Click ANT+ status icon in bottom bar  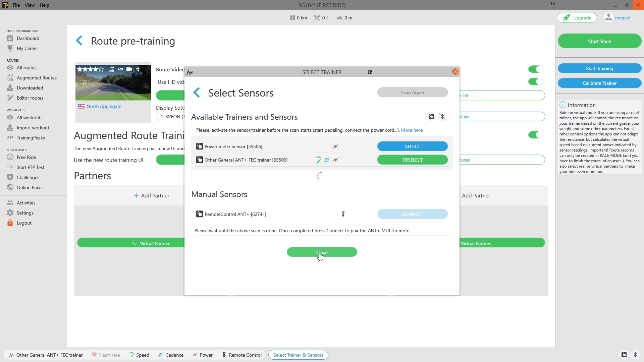(x=624, y=355)
